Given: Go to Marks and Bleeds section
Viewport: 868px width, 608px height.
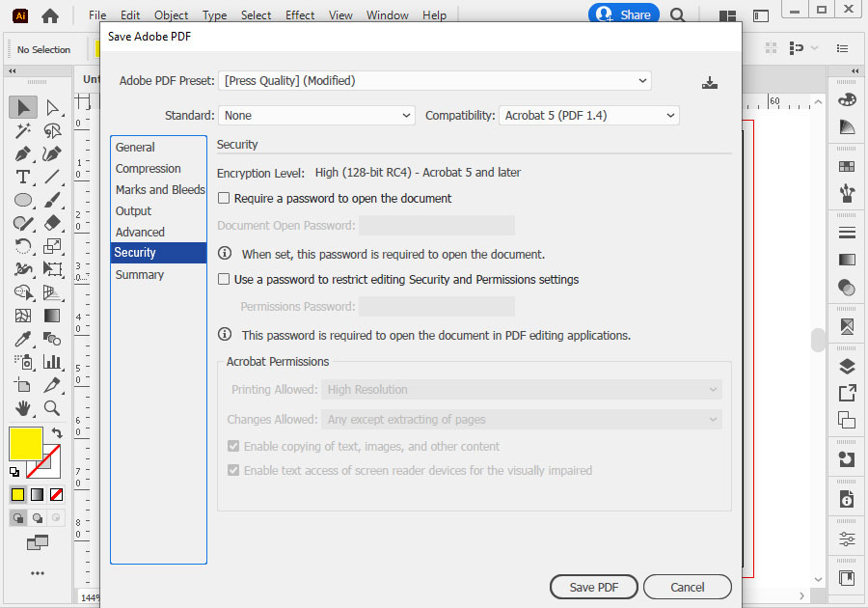Looking at the screenshot, I should click(160, 189).
